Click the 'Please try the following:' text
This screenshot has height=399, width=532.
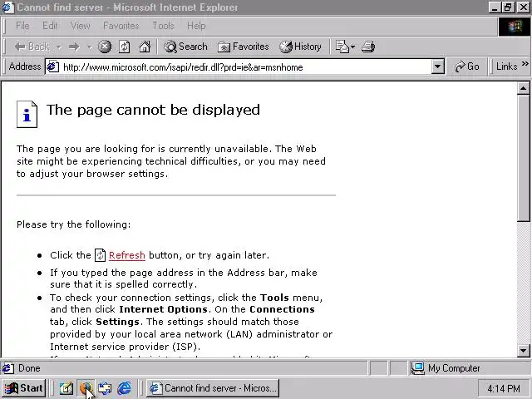coord(74,224)
